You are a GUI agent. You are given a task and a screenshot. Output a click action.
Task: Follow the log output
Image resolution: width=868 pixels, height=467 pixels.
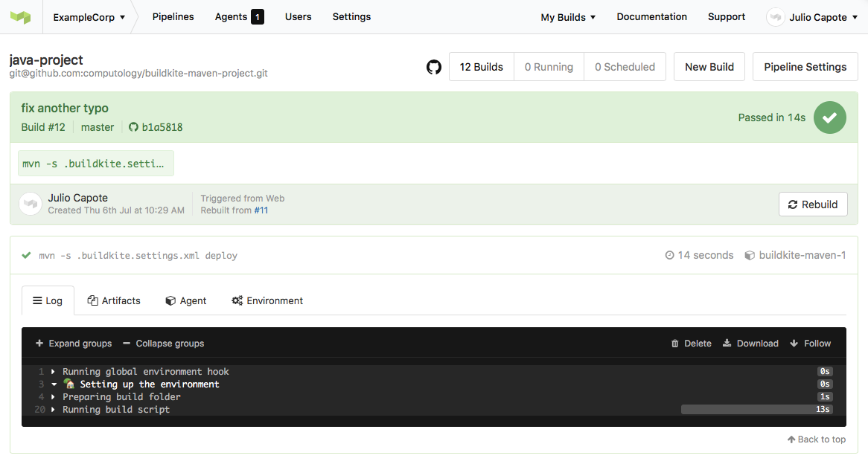810,344
